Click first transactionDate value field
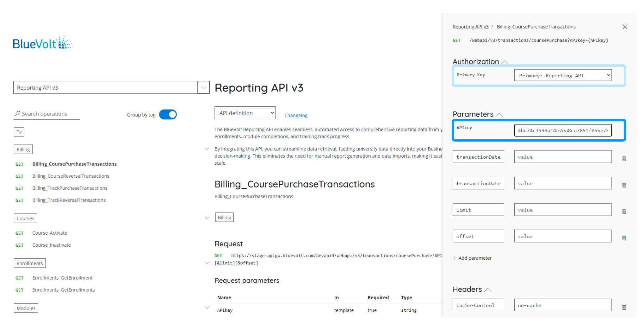The width and height of the screenshot is (644, 330). (563, 157)
